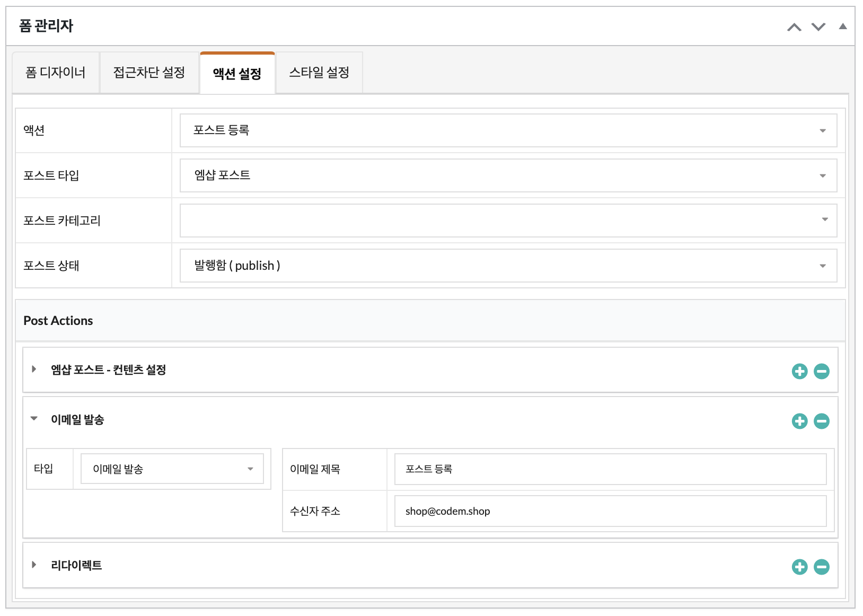The width and height of the screenshot is (863, 616).
Task: Collapse the 폼 관리자 panel with triangle toggle
Action: click(843, 27)
